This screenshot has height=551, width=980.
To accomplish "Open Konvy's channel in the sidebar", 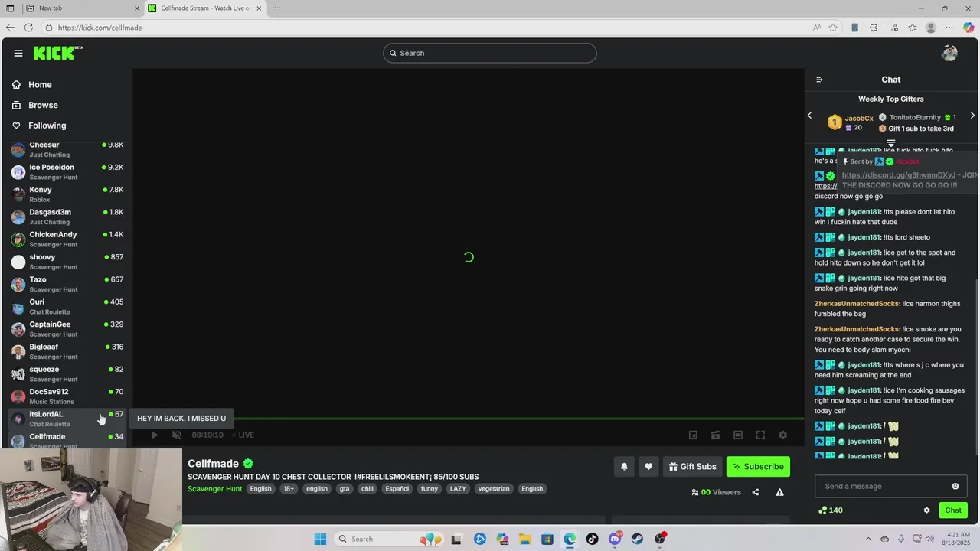I will pos(67,194).
